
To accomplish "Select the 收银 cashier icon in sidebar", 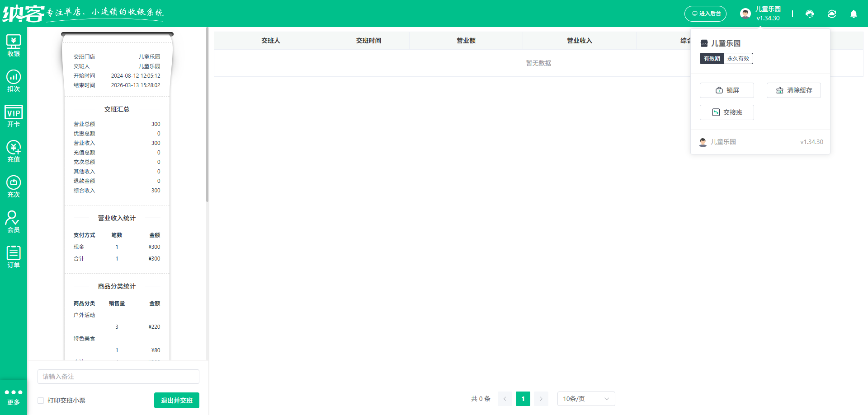I will point(13,44).
